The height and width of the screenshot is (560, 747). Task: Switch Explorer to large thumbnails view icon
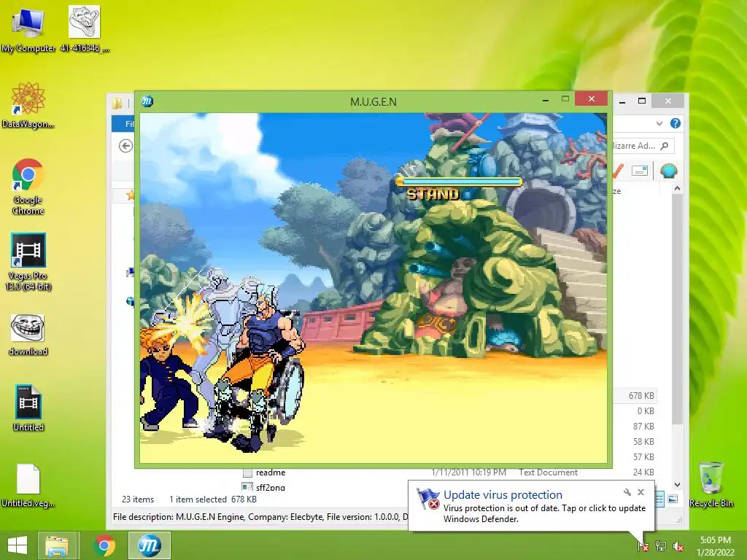673,499
